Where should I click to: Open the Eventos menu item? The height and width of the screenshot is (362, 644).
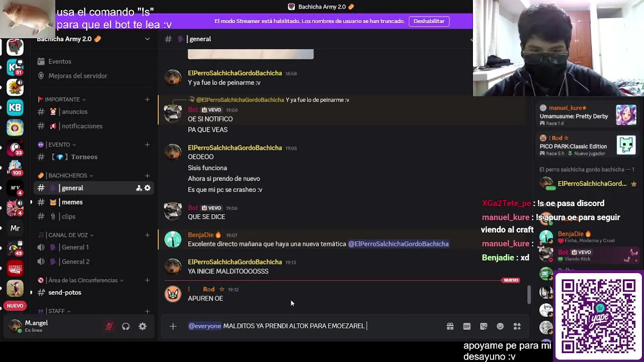(59, 61)
